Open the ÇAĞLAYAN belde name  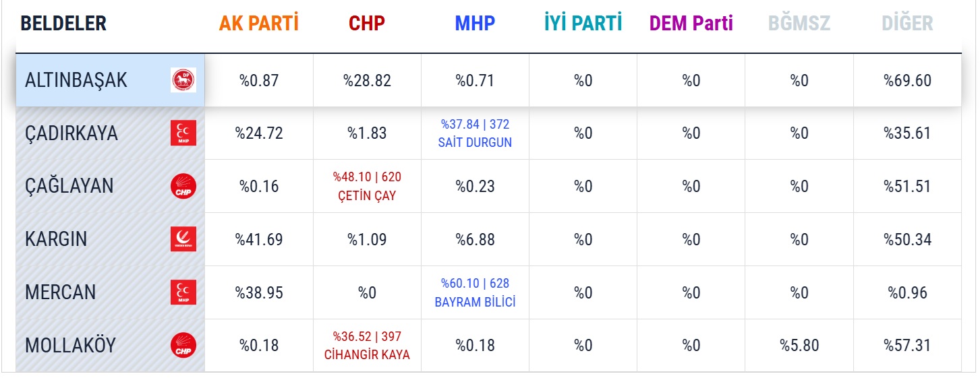tap(69, 186)
